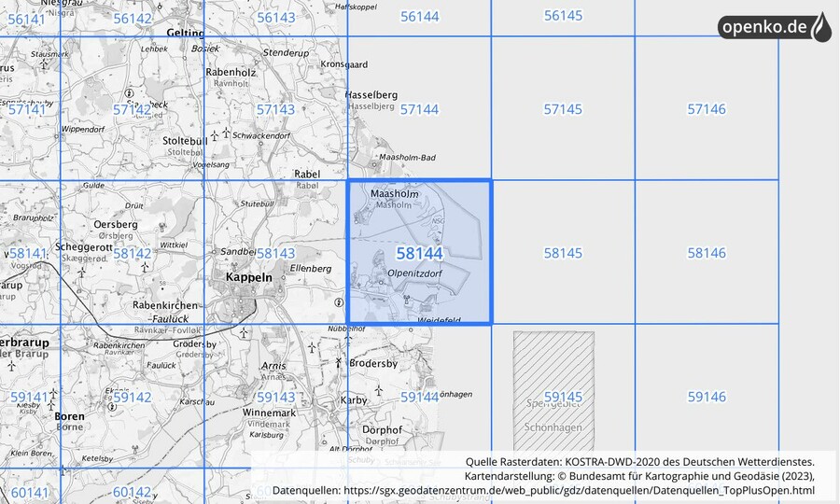Click grid cell label 59142

pyautogui.click(x=132, y=397)
